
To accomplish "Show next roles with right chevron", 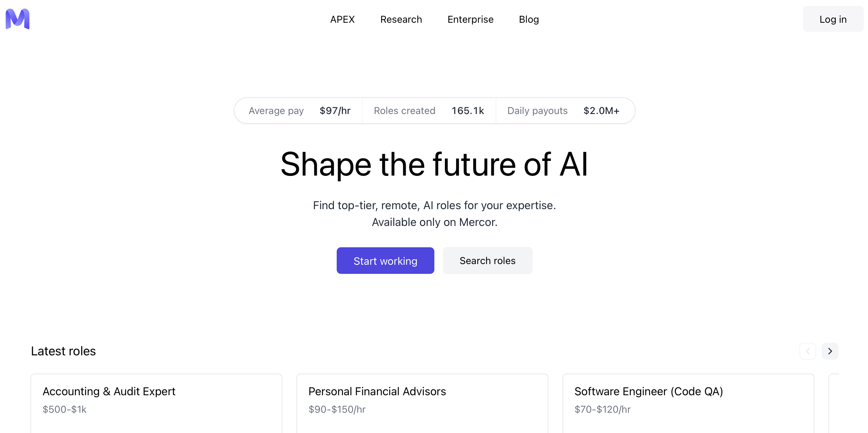I will tap(830, 351).
